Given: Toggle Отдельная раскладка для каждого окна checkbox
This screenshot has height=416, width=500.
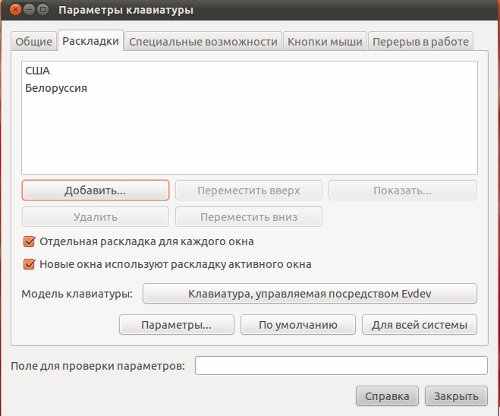Looking at the screenshot, I should (x=29, y=241).
